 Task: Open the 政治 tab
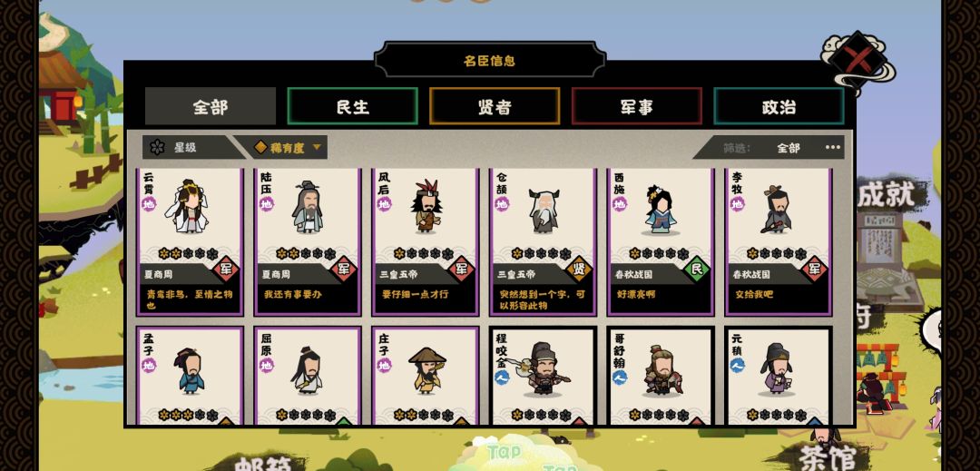coord(779,107)
